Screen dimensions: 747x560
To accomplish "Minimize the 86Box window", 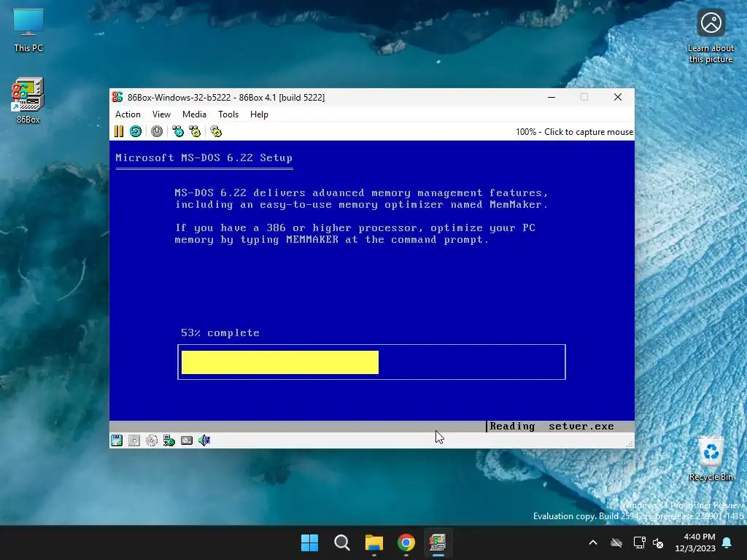I will pos(551,97).
